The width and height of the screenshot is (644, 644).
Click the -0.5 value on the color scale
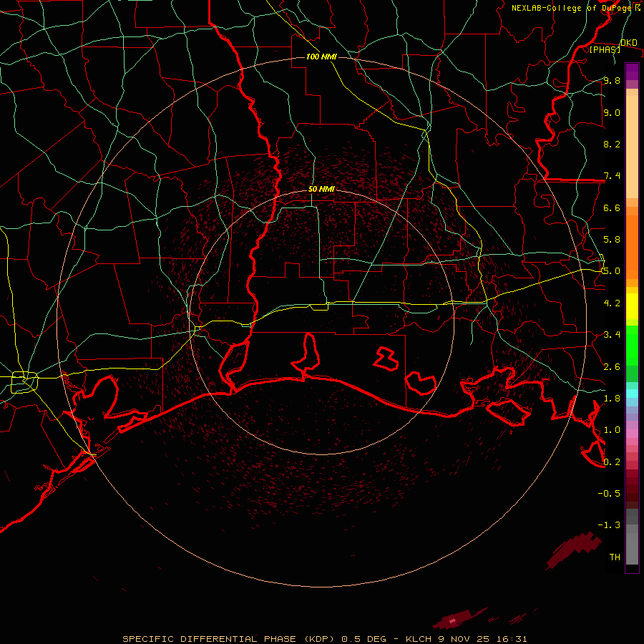tap(609, 493)
